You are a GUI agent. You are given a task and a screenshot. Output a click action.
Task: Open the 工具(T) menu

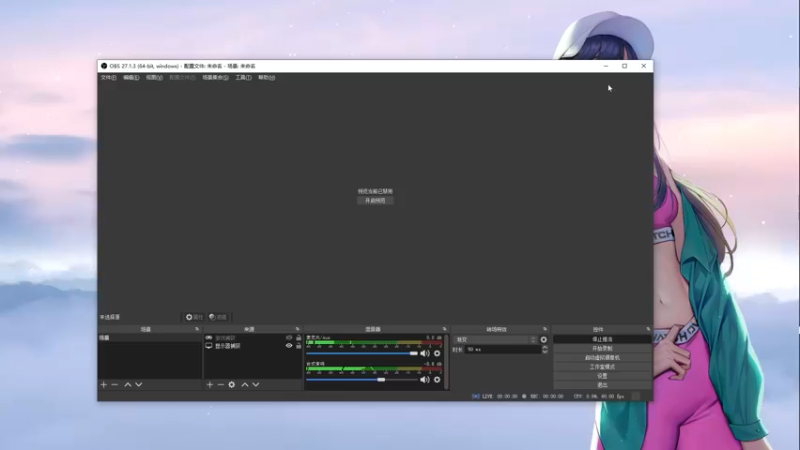[x=243, y=78]
